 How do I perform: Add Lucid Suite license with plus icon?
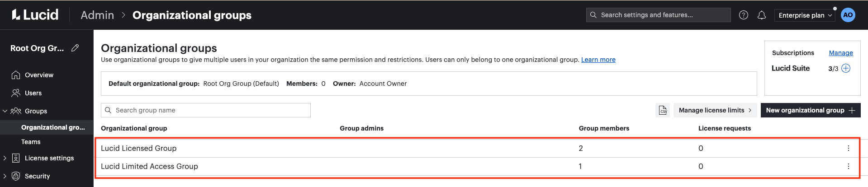(x=846, y=68)
